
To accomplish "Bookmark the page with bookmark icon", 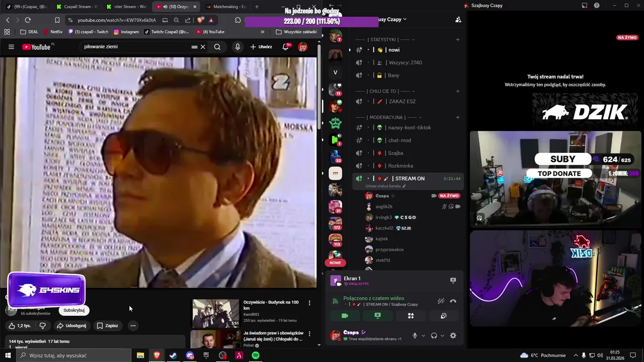I will (x=57, y=20).
